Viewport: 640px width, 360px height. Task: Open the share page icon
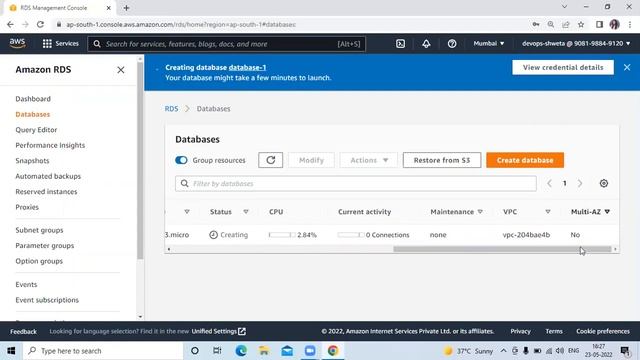(x=566, y=24)
